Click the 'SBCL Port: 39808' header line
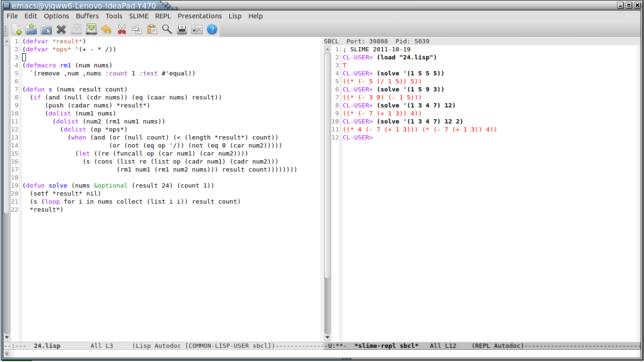This screenshot has width=644, height=362. (356, 41)
